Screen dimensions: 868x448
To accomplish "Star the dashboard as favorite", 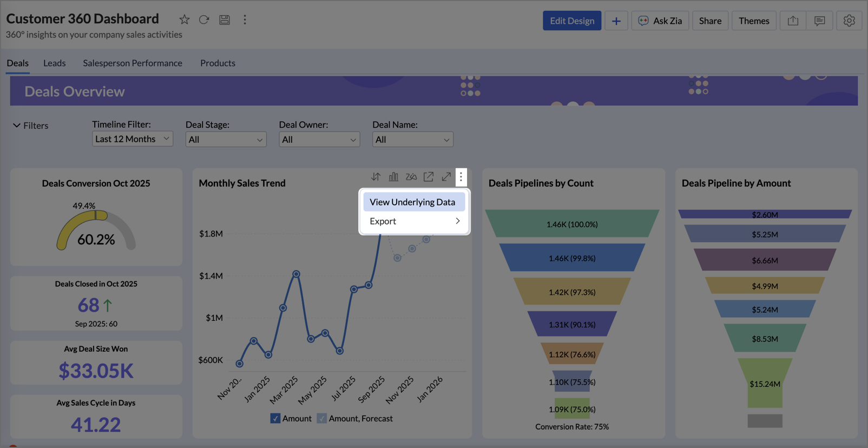I will [185, 20].
